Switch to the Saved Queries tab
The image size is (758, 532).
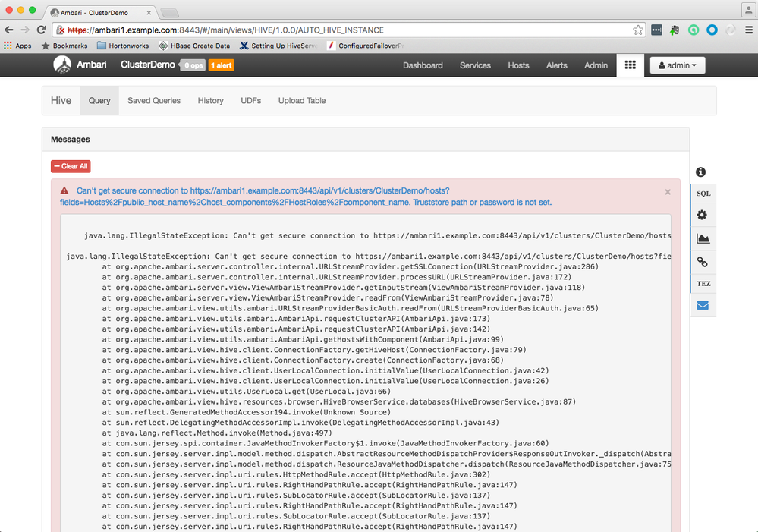pos(153,100)
